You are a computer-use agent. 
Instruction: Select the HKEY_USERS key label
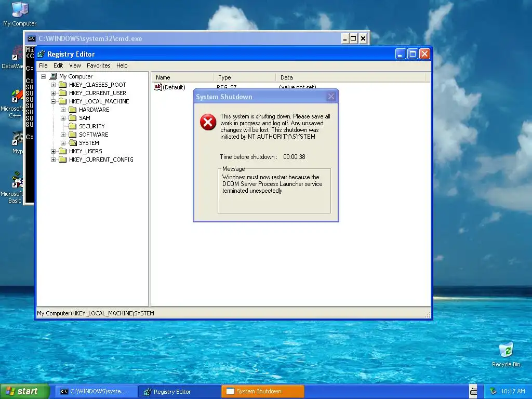[86, 151]
